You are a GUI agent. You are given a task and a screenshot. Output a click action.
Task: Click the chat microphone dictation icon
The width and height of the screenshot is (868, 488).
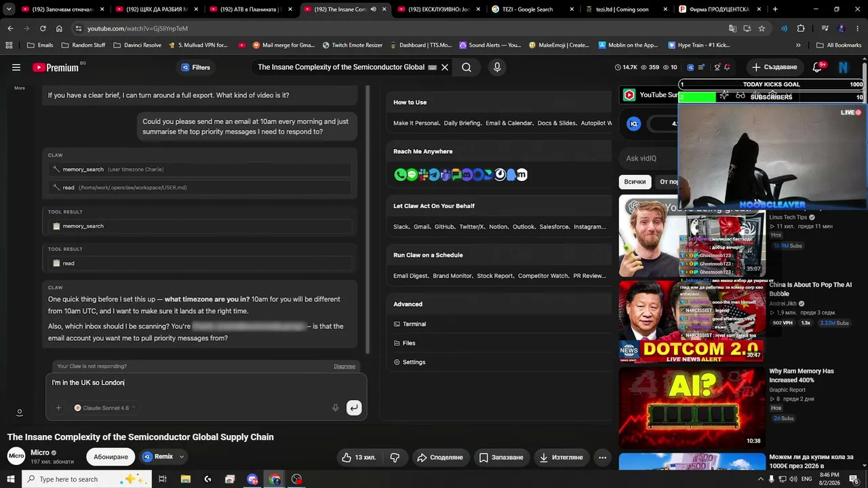coord(335,408)
